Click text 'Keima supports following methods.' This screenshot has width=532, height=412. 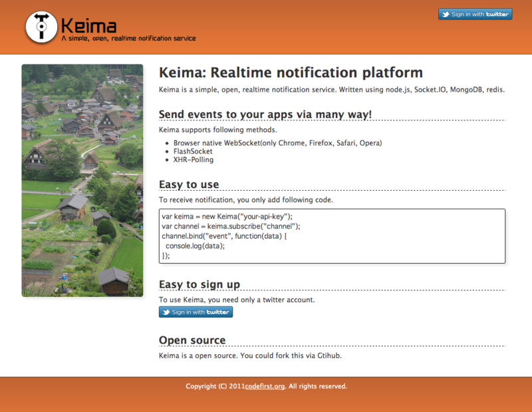click(218, 130)
